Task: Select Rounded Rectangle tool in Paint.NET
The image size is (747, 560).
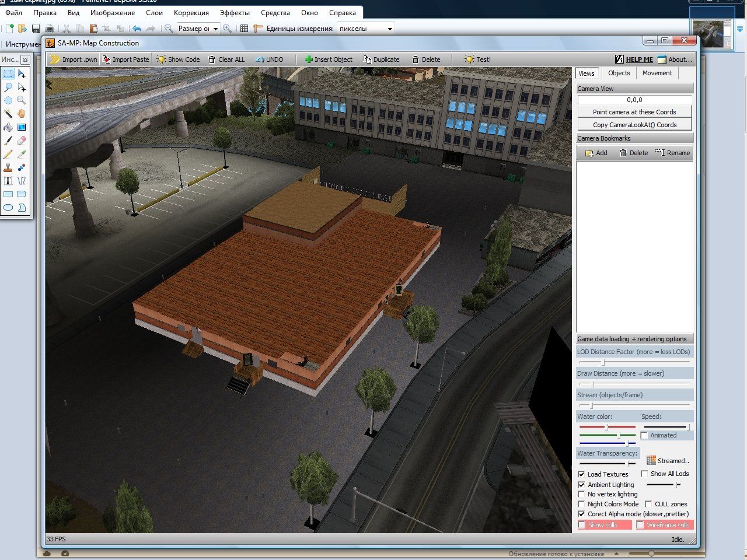Action: tap(22, 194)
